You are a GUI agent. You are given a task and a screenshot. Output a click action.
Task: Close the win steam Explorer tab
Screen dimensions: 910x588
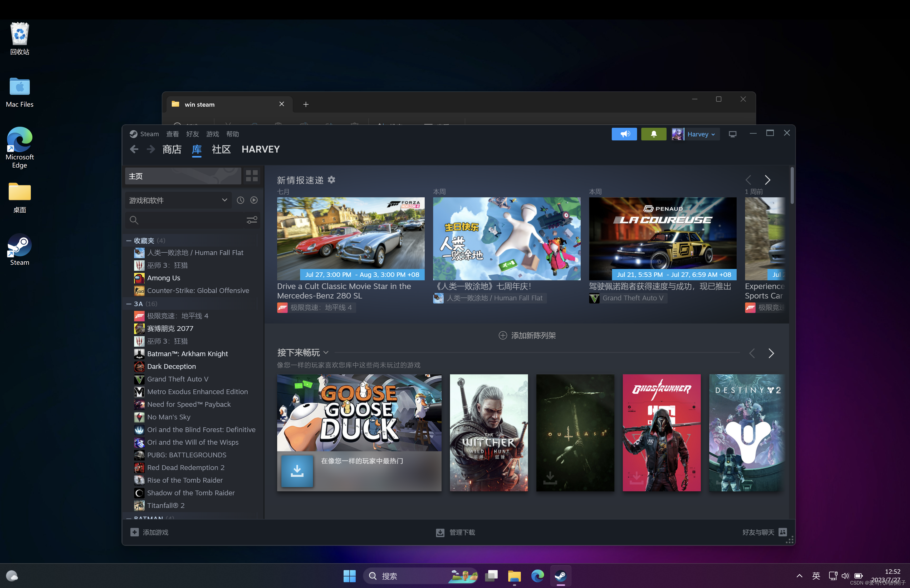[x=281, y=104]
